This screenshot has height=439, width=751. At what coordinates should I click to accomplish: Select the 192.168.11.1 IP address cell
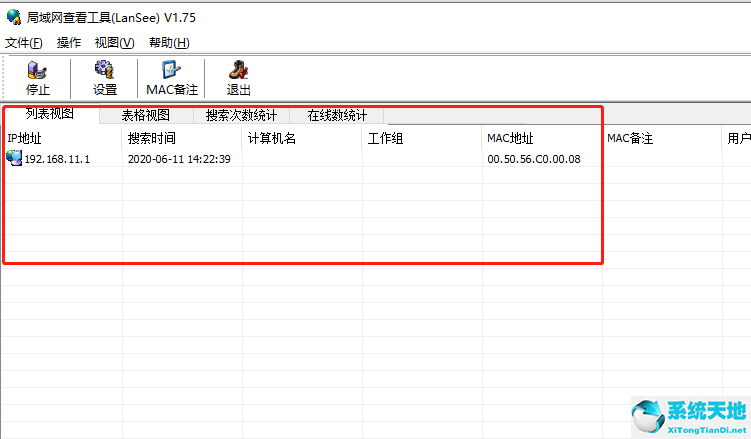click(57, 159)
